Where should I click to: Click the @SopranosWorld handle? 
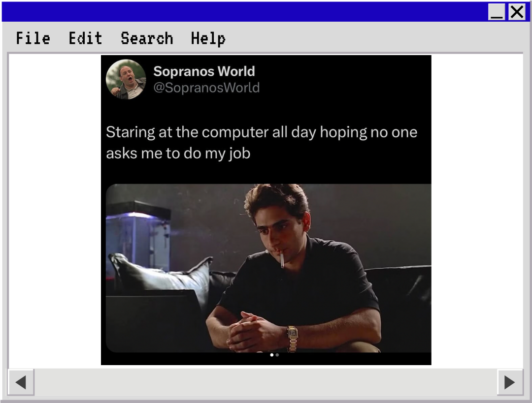(x=206, y=88)
